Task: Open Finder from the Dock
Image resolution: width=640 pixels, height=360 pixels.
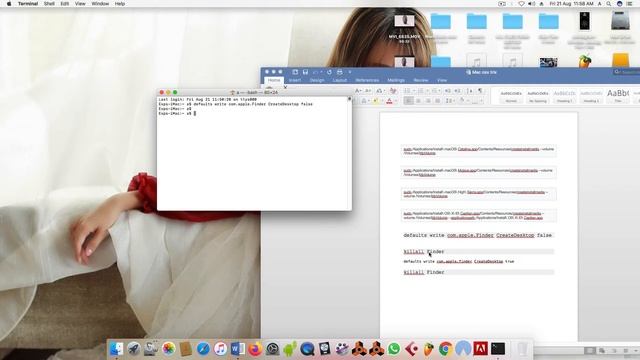Action: [x=116, y=349]
